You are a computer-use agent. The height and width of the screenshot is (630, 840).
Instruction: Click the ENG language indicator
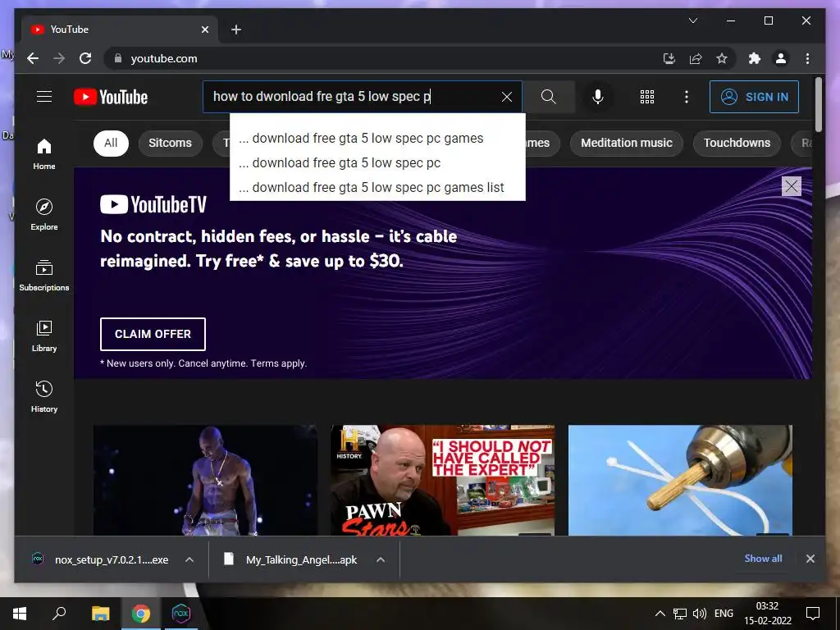pyautogui.click(x=724, y=614)
